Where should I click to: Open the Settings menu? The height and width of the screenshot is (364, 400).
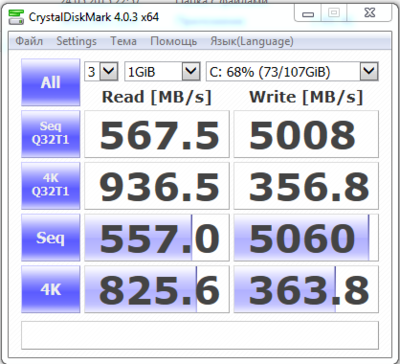click(76, 41)
